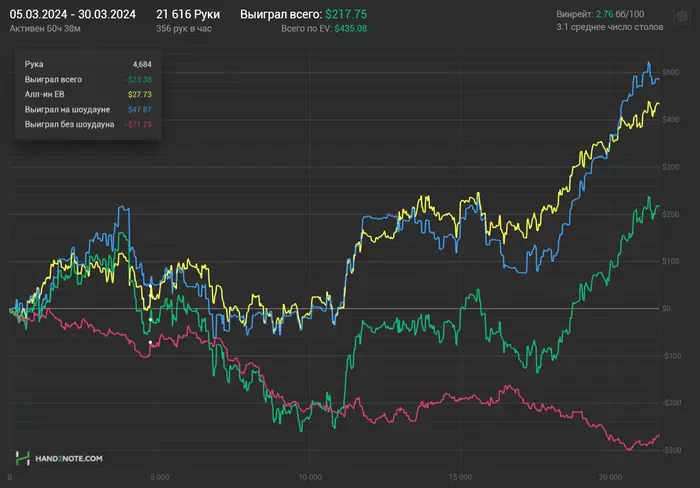Click the Выиграл на шоудауне tooltip row
Screen dimensions: 700x488
[x=88, y=109]
